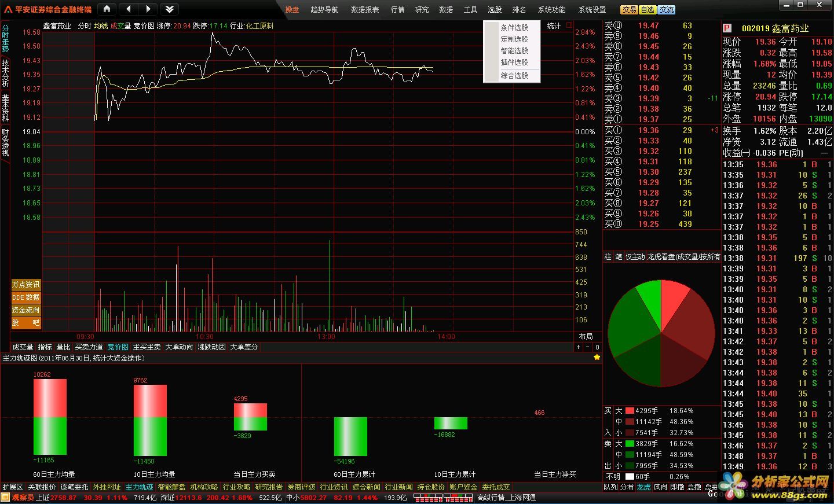The width and height of the screenshot is (834, 504).
Task: Click red swatch for 买大 4295手
Action: click(630, 410)
